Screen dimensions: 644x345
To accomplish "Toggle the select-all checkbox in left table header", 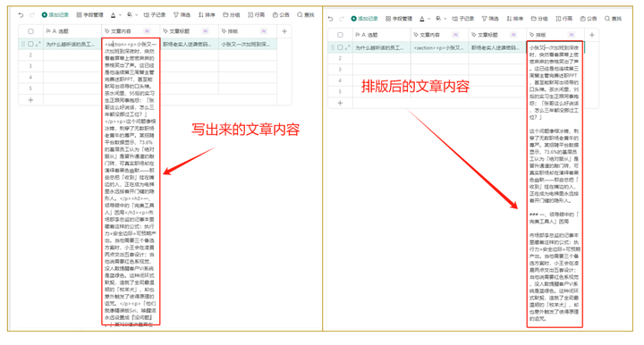I will point(30,31).
